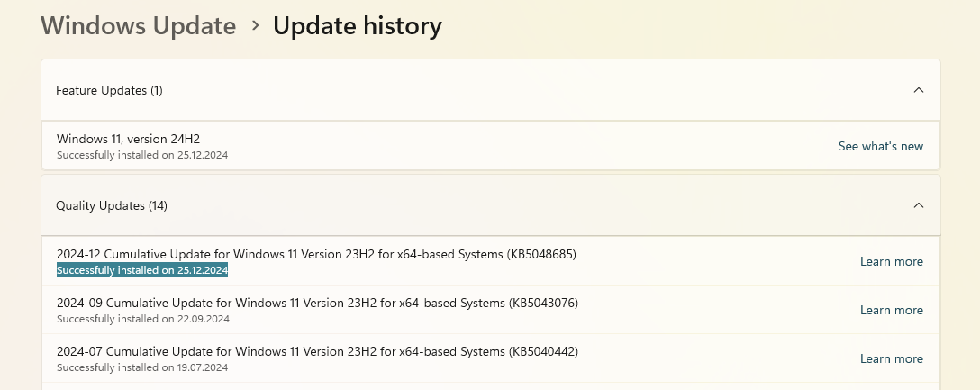Click install date under Windows 11 24H2
Screen dimensions: 980x390
point(142,155)
